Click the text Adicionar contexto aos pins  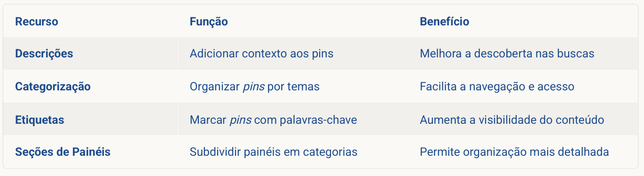coord(261,54)
